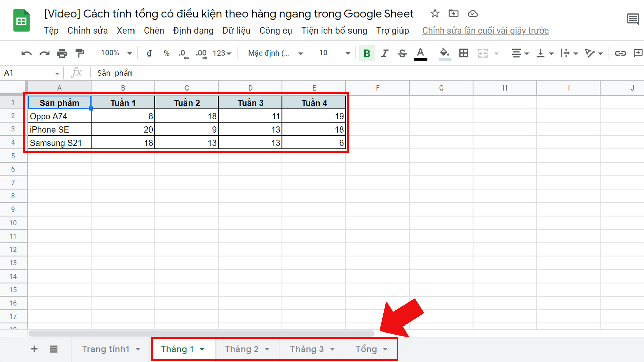
Task: Open text wrapping dropdown
Action: (x=569, y=53)
